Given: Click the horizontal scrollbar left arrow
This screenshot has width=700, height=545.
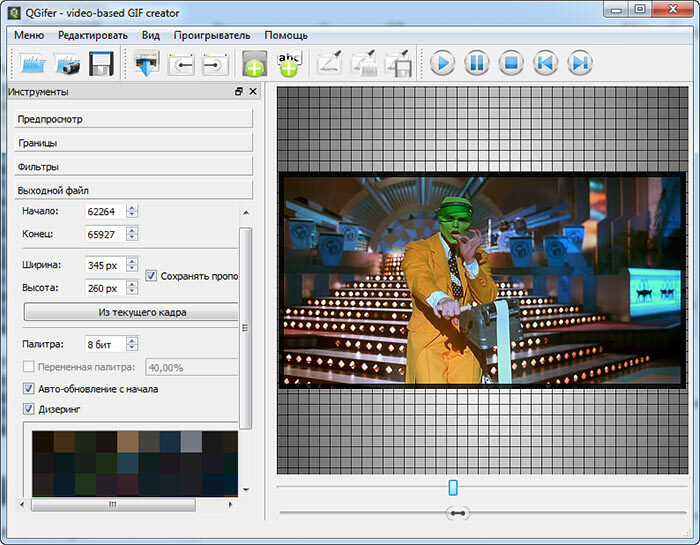Looking at the screenshot, I should tap(22, 505).
